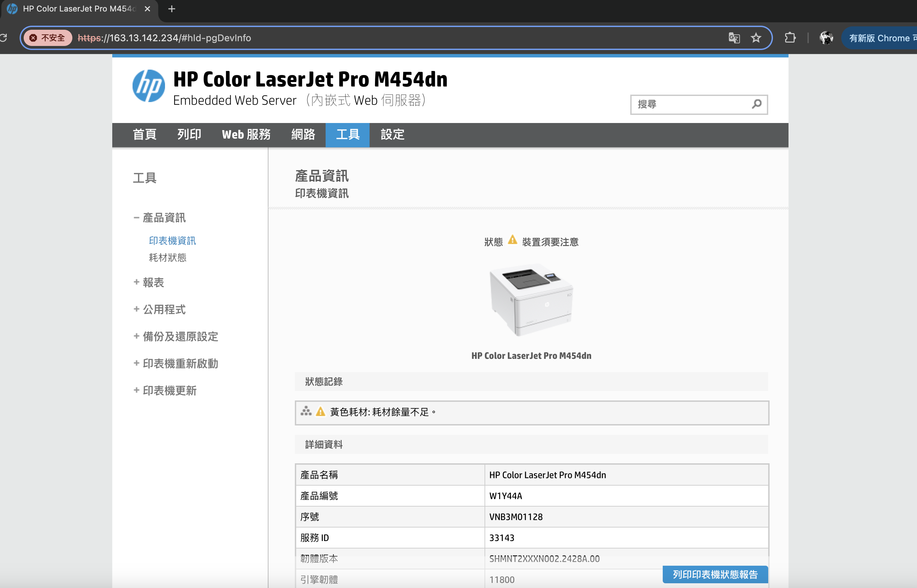Click the yellow supply warning icon

pyautogui.click(x=321, y=411)
